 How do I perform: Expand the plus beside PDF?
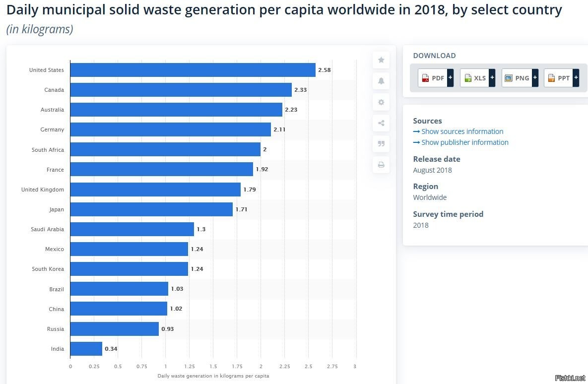click(x=450, y=78)
